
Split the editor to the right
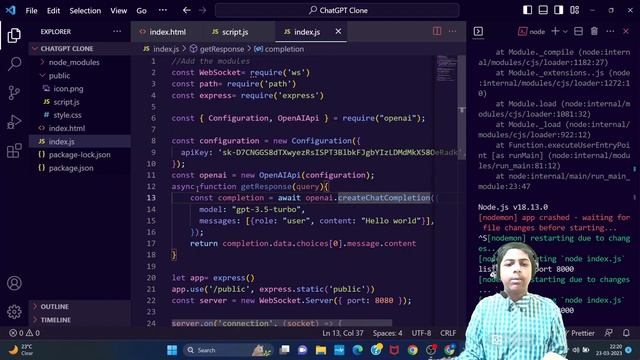click(x=437, y=31)
